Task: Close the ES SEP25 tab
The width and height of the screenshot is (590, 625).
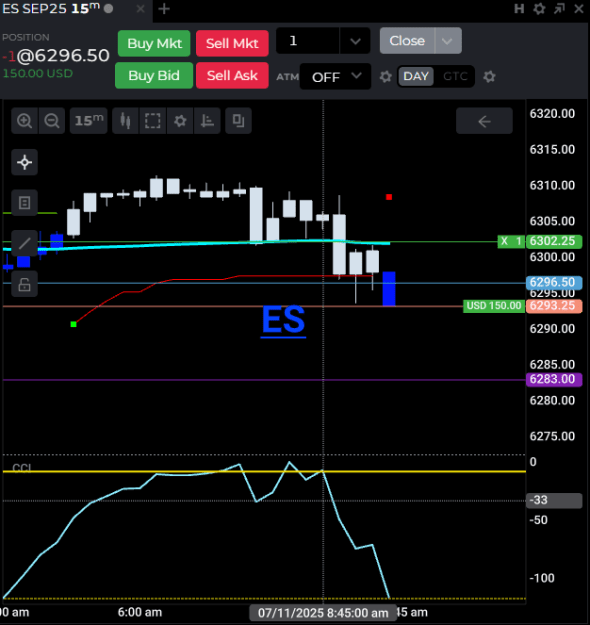Action: tap(140, 9)
